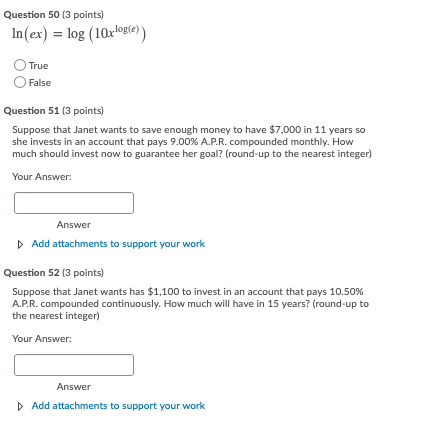Open 'Add attachments to support your work' for Question 52
Screen dimensions: 444x422
coord(118,406)
